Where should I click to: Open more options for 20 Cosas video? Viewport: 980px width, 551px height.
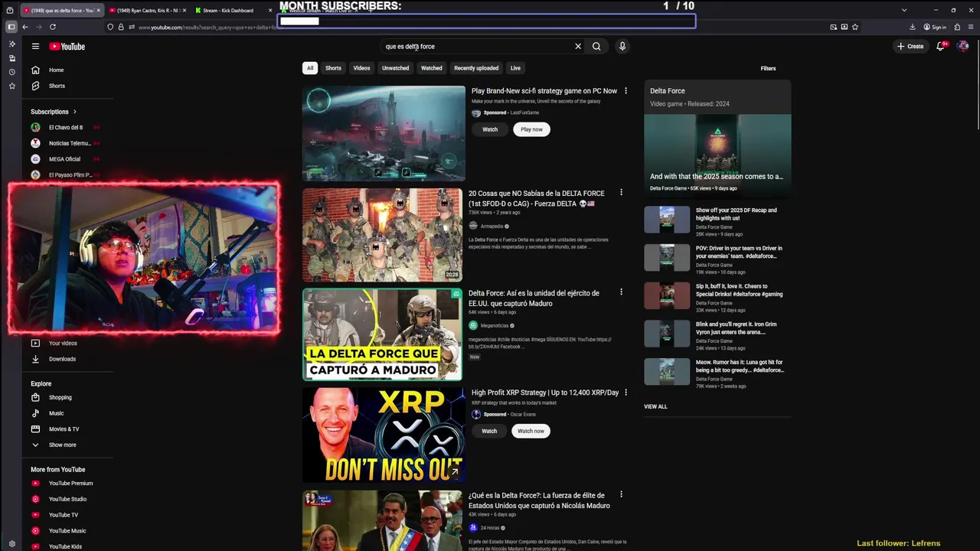pyautogui.click(x=621, y=192)
